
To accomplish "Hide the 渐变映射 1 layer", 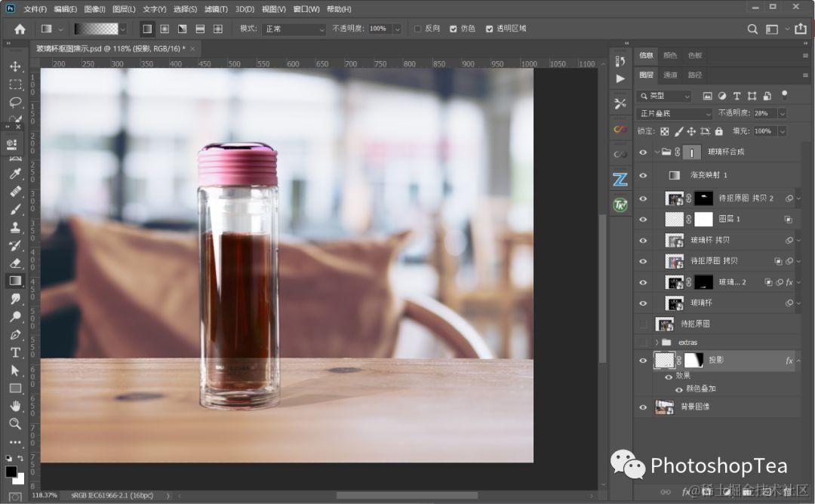I will click(x=643, y=175).
